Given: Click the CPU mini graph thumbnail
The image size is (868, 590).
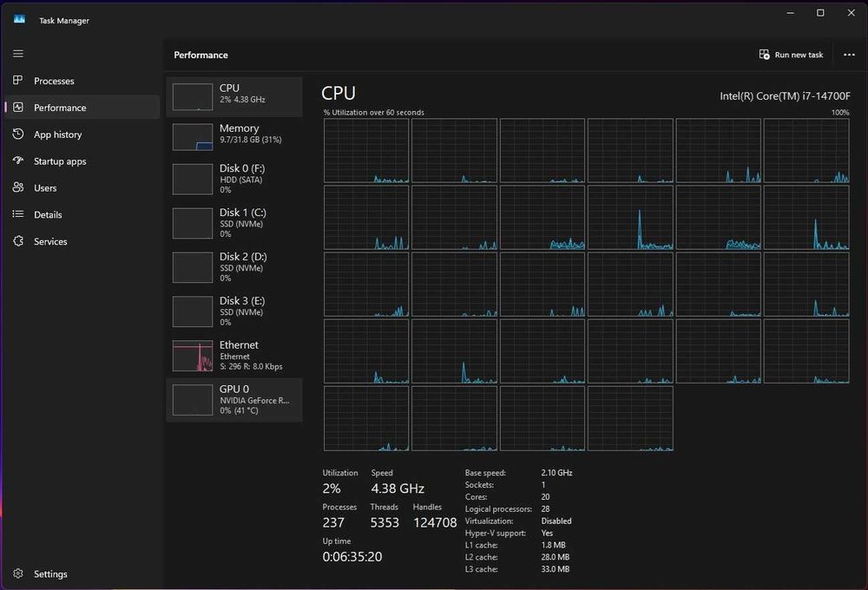Looking at the screenshot, I should (x=193, y=97).
